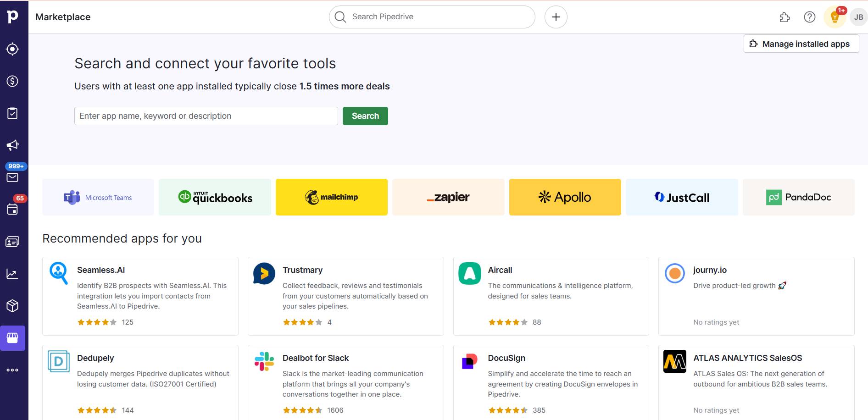868x420 pixels.
Task: Open Contacts from the left sidebar
Action: 13,241
